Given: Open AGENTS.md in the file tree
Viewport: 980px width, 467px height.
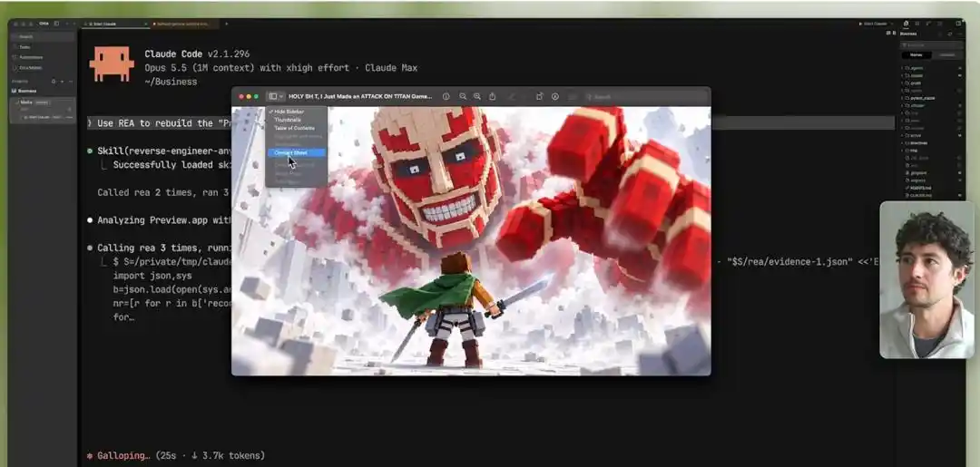Looking at the screenshot, I should (x=931, y=188).
